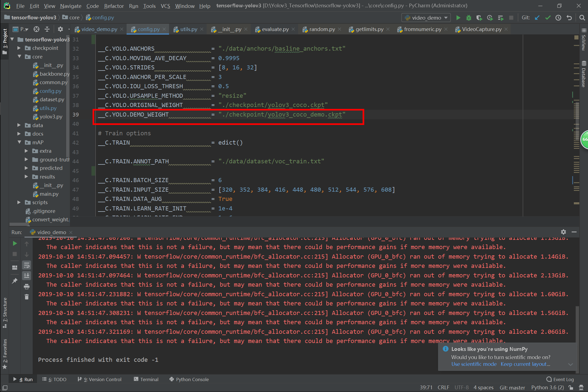This screenshot has width=588, height=392.
Task: Toggle soft-wrap in Run console
Action: [x=26, y=265]
